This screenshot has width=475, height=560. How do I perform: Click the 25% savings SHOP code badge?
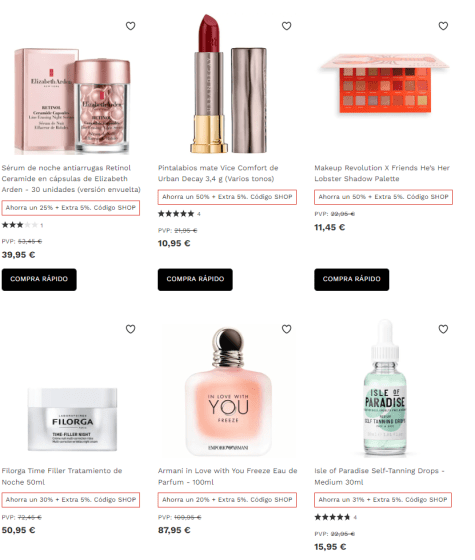pos(71,208)
